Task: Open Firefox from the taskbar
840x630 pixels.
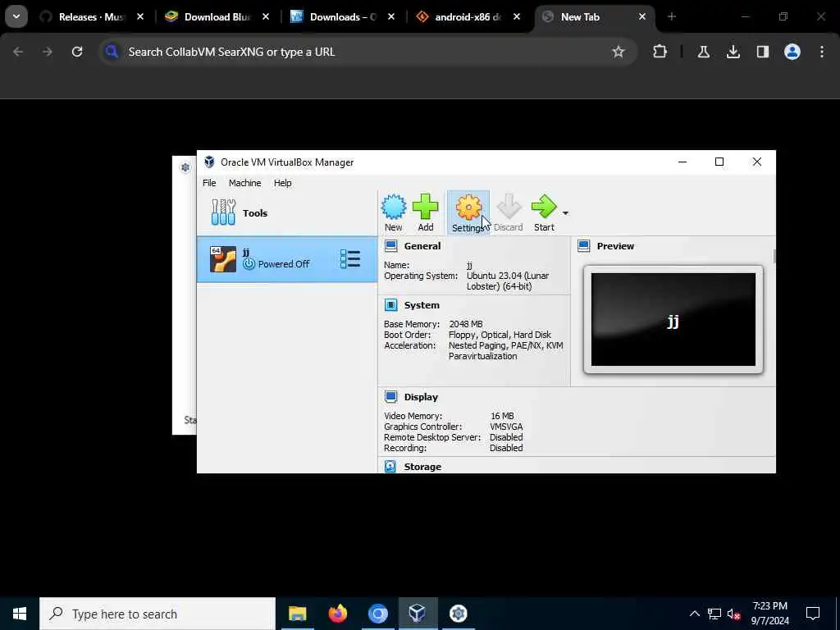Action: [x=337, y=614]
